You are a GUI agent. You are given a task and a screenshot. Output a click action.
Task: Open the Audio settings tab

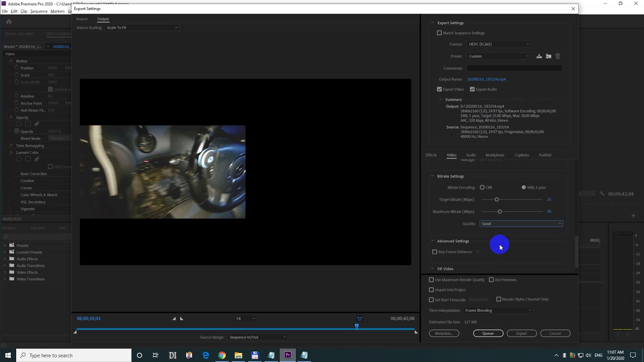[x=471, y=155]
